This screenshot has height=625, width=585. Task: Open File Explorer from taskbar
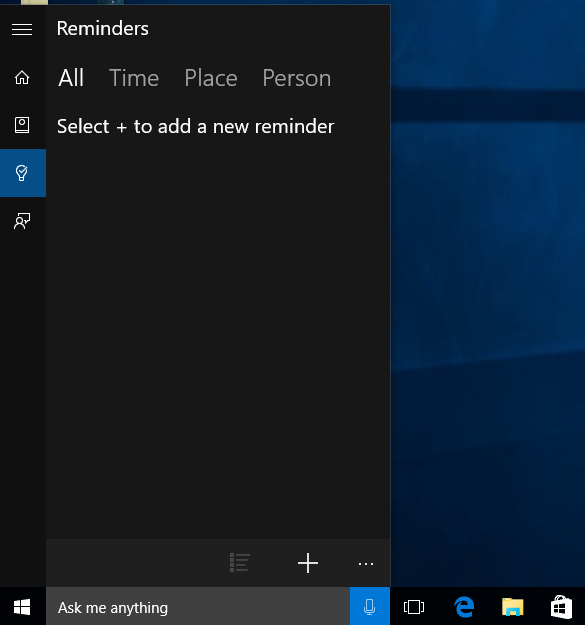512,607
